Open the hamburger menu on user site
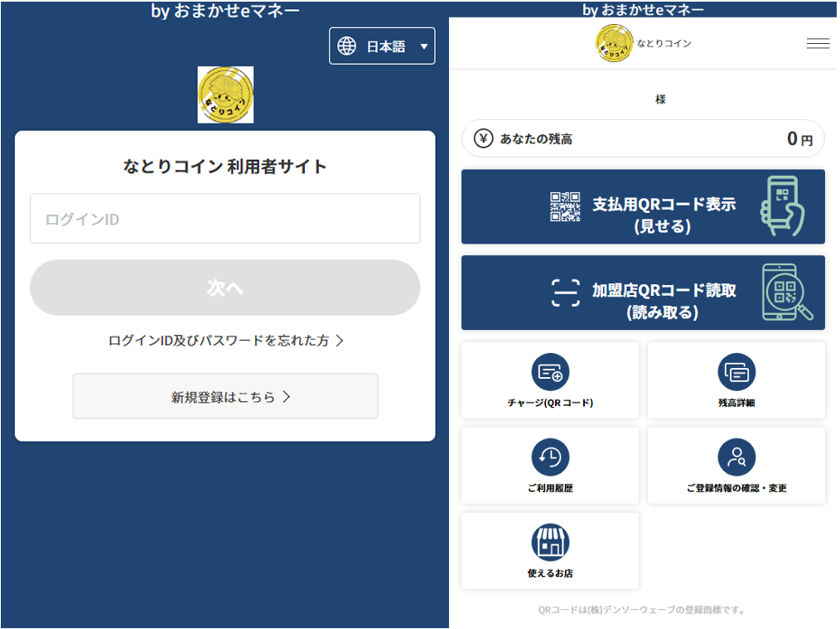 [818, 43]
